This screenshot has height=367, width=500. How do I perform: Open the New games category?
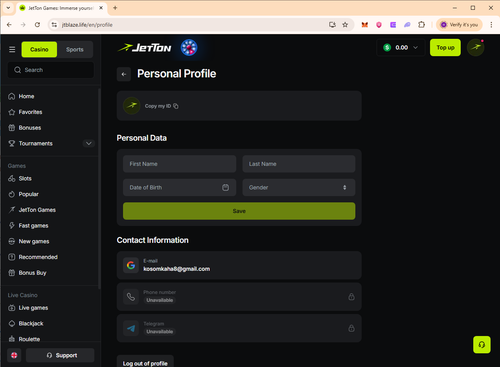33,241
